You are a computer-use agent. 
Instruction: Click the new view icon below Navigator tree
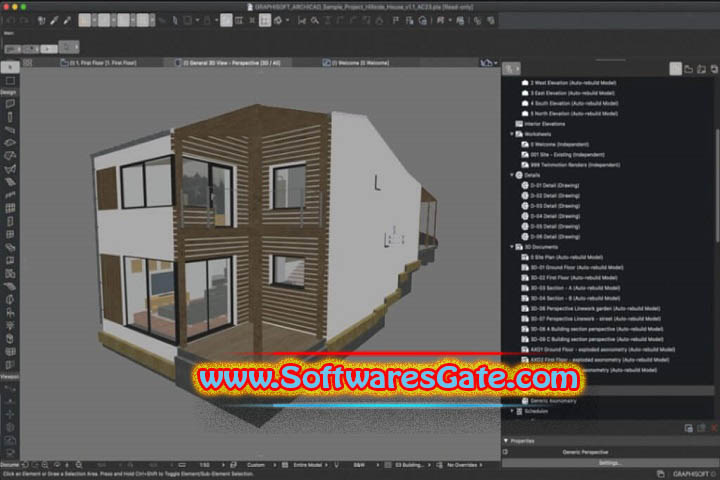tap(688, 428)
